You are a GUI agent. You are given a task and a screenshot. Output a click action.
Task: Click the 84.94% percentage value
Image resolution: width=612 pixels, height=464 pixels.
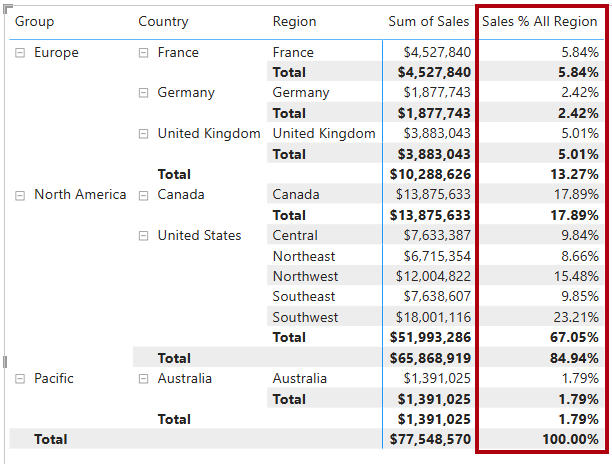(574, 358)
